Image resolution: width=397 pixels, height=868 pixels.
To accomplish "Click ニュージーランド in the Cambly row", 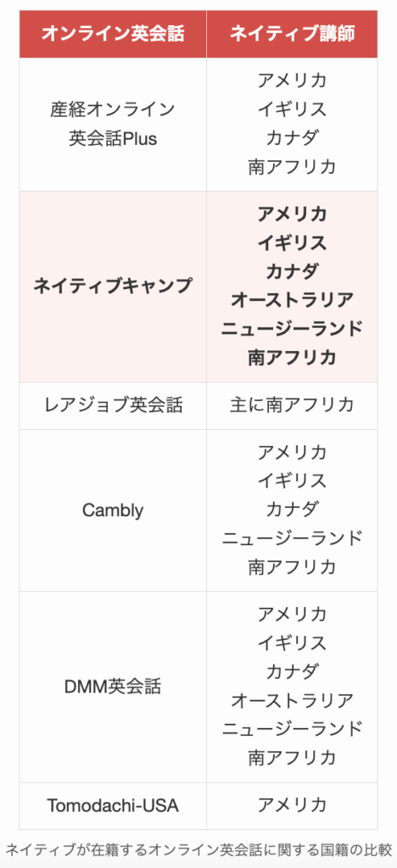I will (x=293, y=537).
